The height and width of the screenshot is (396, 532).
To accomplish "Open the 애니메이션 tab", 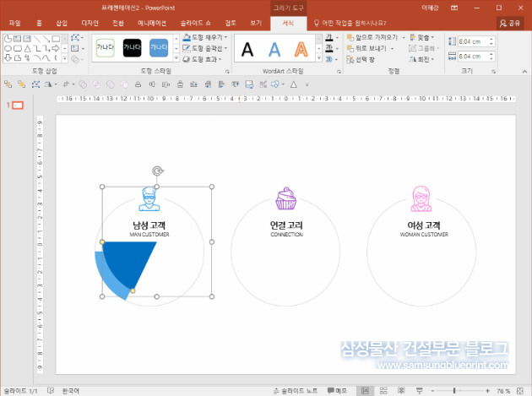I will point(152,23).
